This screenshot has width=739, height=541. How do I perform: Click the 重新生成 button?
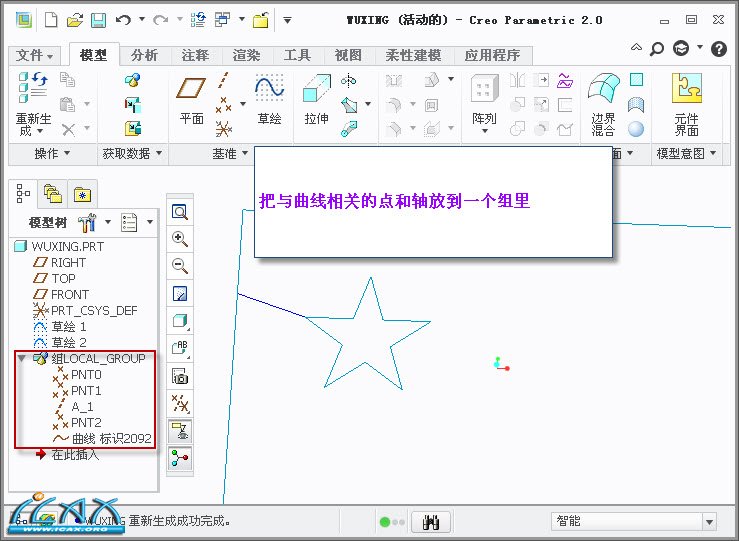(x=33, y=105)
